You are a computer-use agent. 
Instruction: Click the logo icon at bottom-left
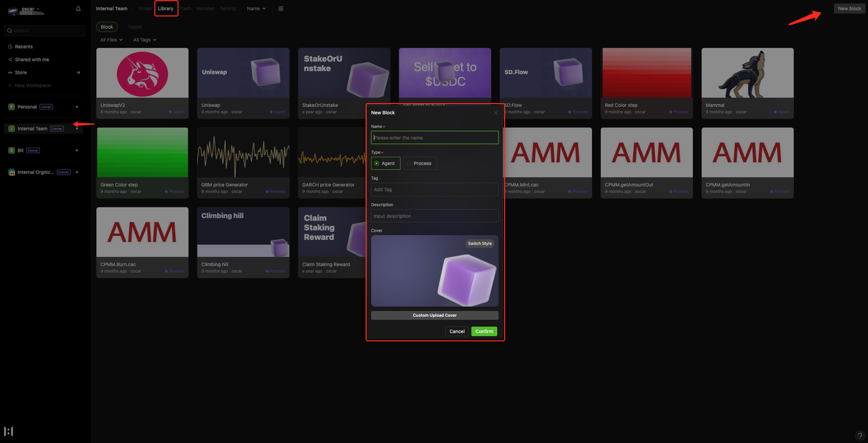click(8, 431)
